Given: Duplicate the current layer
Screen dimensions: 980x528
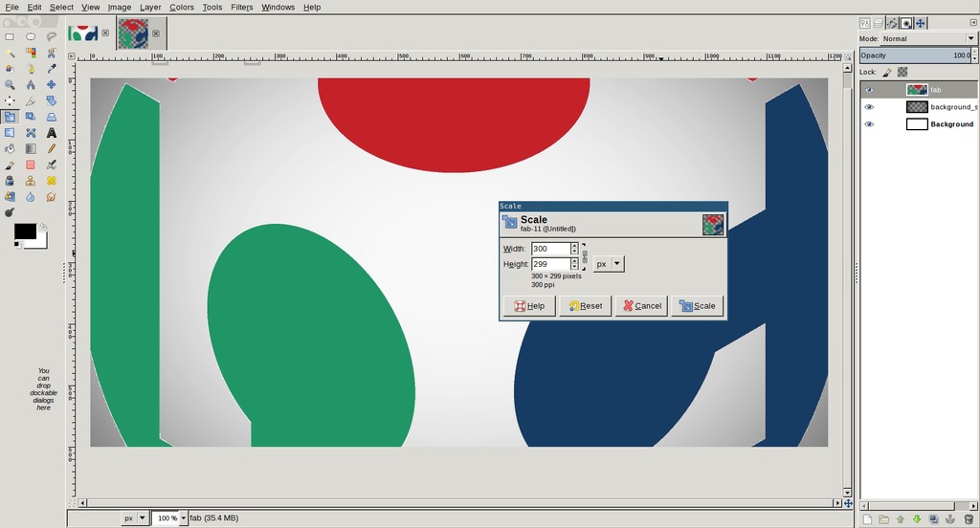Looking at the screenshot, I should 934,519.
